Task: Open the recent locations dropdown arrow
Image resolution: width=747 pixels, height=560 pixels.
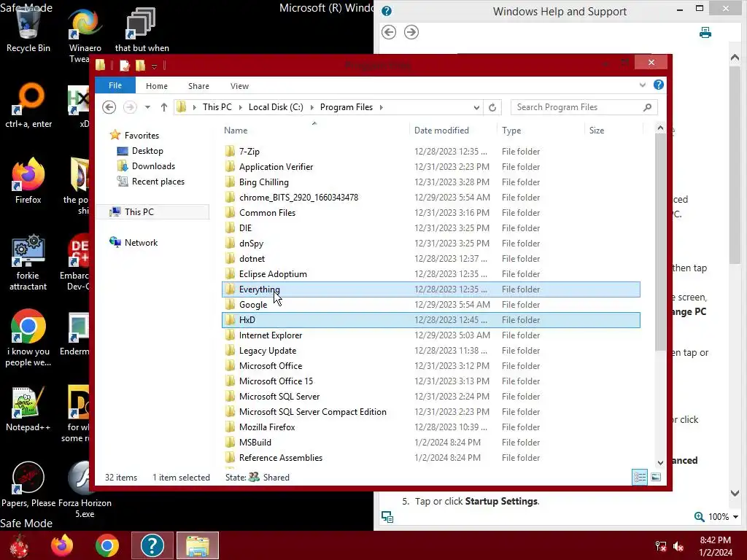Action: 147,107
